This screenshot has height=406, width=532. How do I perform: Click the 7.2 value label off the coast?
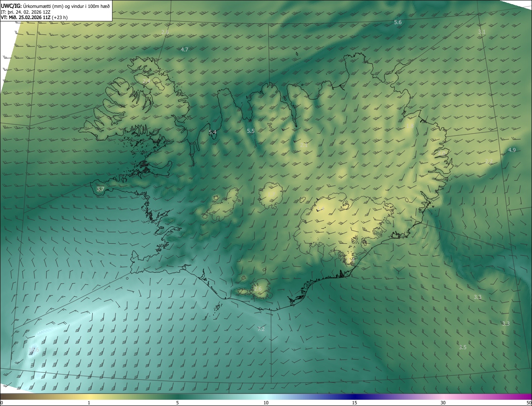coord(261,329)
